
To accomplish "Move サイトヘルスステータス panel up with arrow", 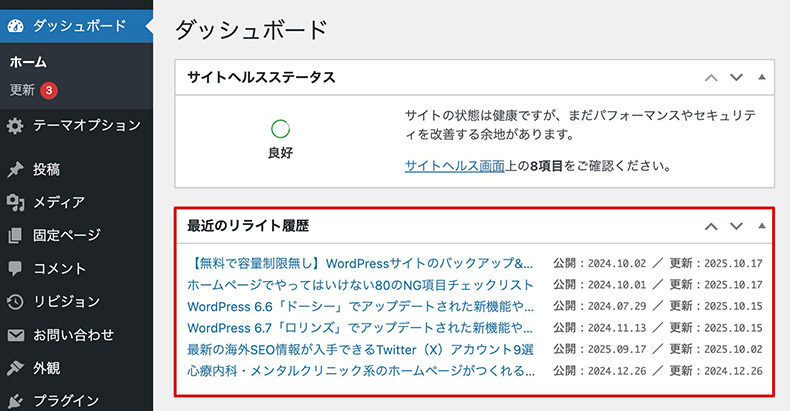I will coord(711,77).
